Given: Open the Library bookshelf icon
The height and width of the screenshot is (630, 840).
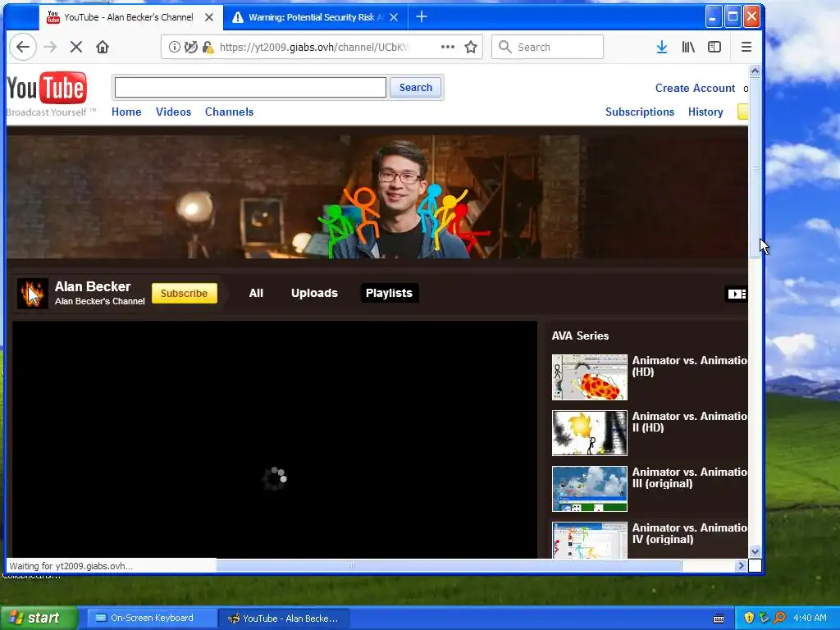Looking at the screenshot, I should coord(688,47).
